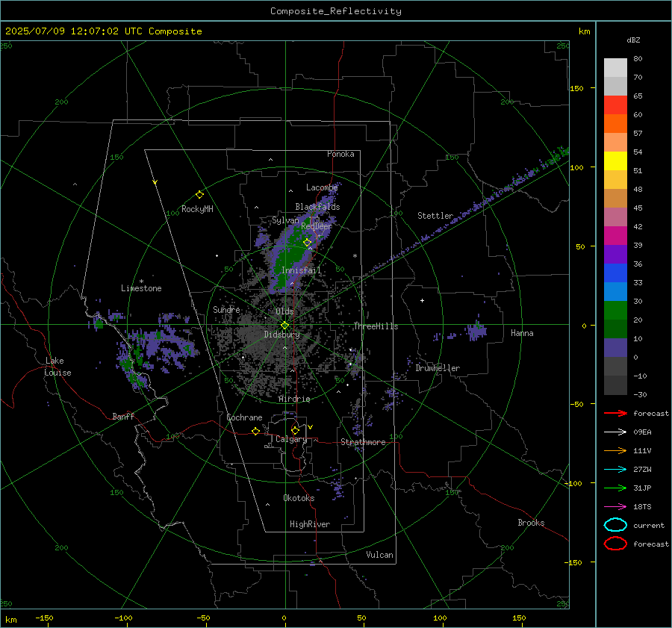The image size is (672, 628).
Task: Click the 2025/07/09 12:07:02 UTC timestamp
Action: point(103,31)
